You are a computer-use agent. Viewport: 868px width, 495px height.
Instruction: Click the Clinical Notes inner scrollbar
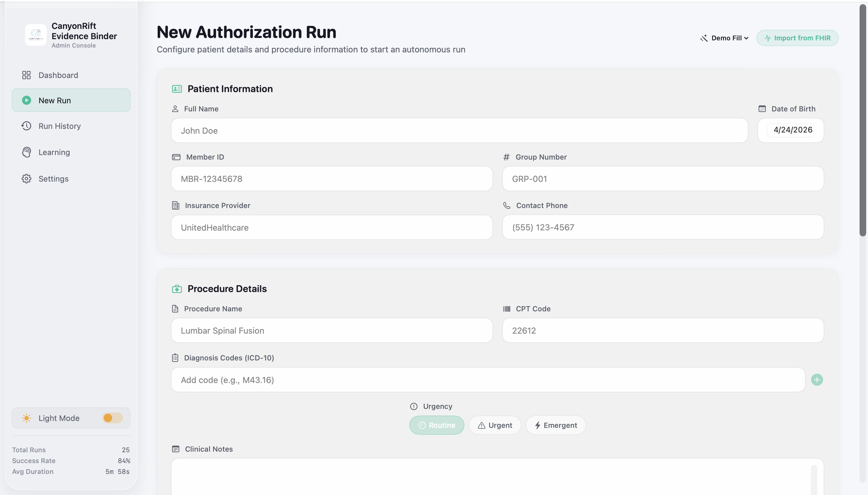point(814,480)
